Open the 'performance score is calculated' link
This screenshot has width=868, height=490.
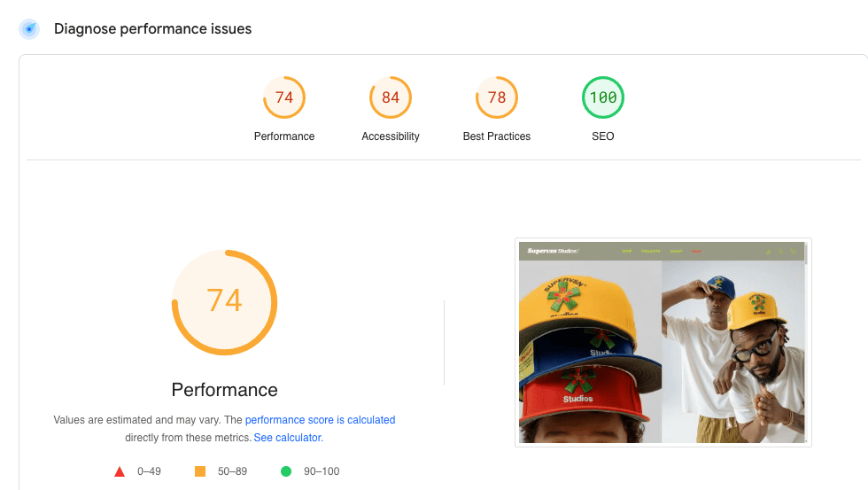(x=320, y=420)
